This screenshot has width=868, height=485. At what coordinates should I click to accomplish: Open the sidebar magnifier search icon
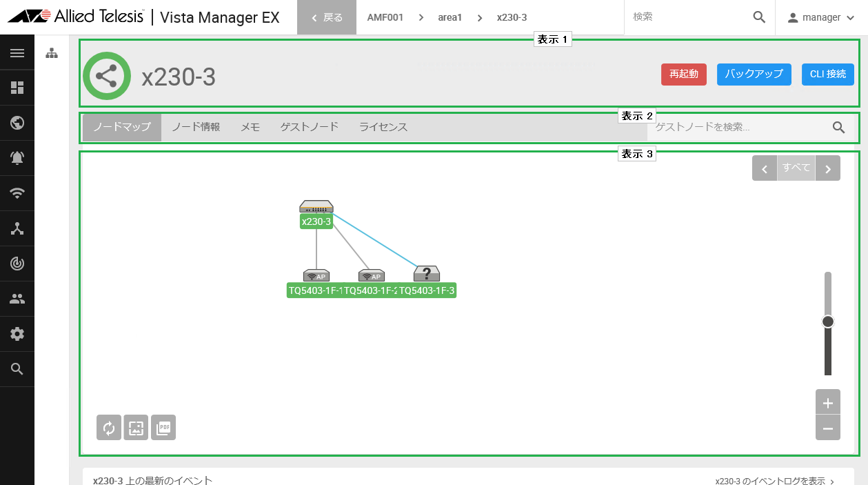pos(17,369)
